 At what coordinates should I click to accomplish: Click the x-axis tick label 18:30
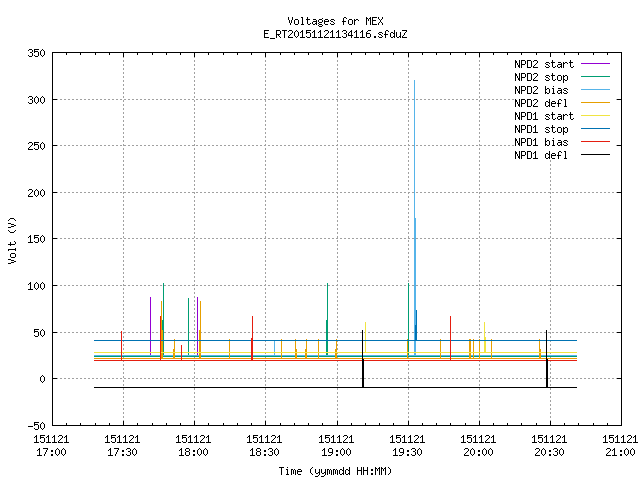pos(264,452)
